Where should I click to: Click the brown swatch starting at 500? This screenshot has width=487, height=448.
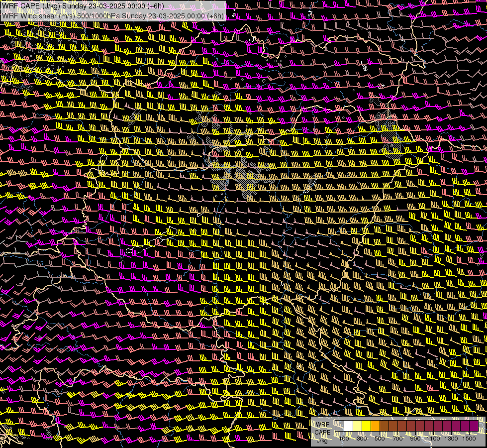point(385,426)
